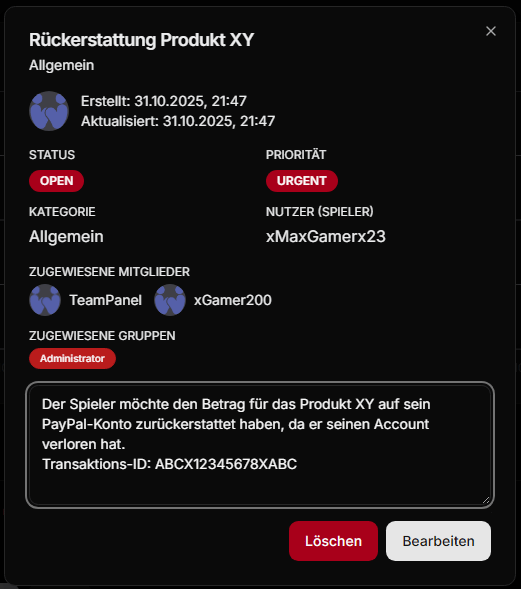Click the TeamPanel member name
The image size is (521, 589).
(x=106, y=300)
